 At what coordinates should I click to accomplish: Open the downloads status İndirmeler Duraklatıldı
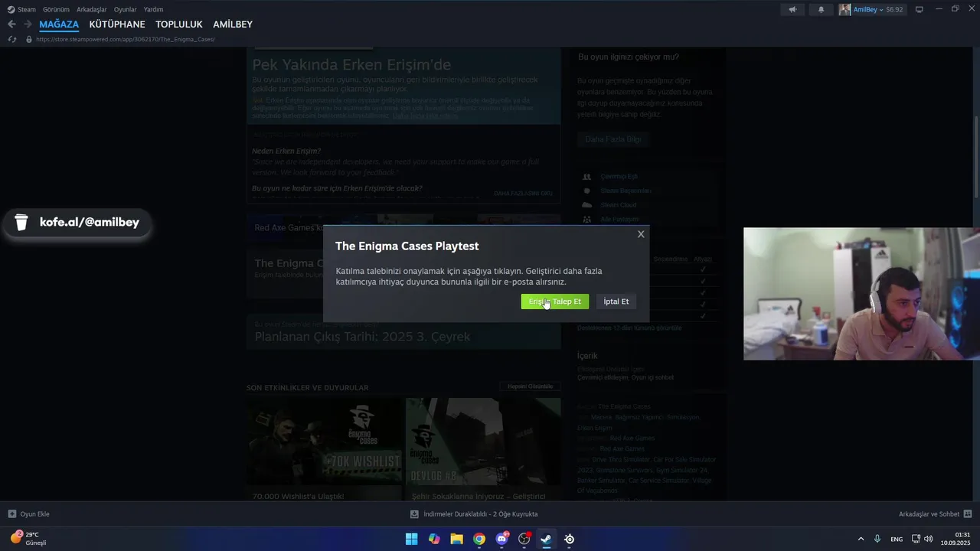[474, 514]
